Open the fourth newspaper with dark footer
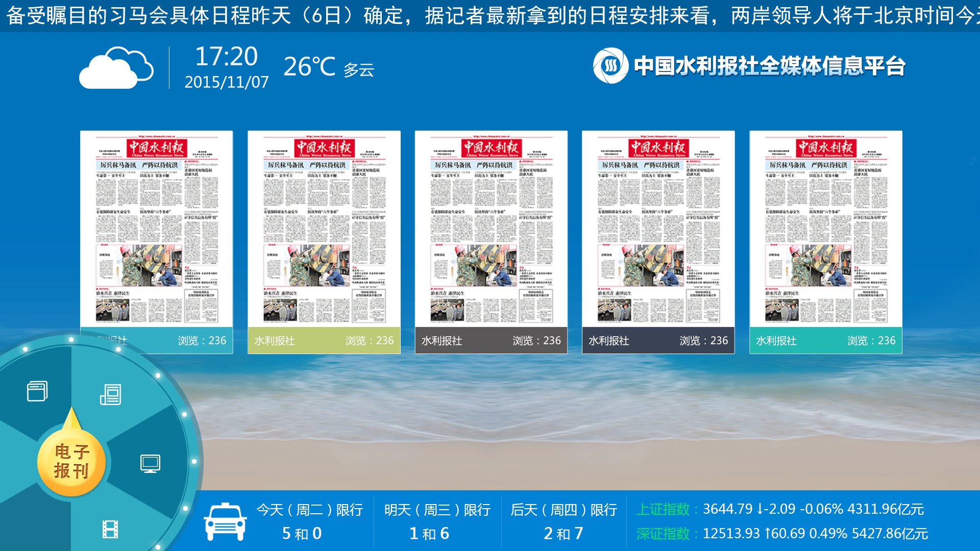The width and height of the screenshot is (980, 551). tap(658, 230)
